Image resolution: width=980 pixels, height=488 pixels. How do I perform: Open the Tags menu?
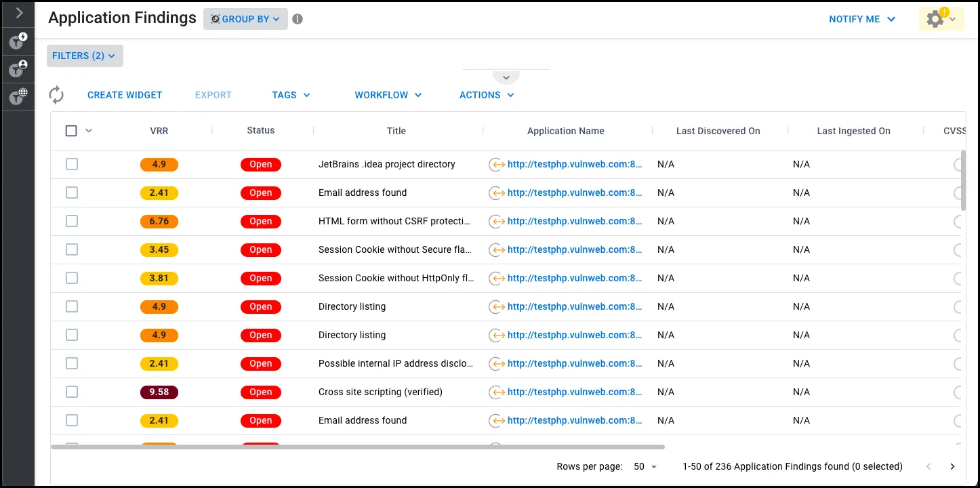tap(291, 95)
